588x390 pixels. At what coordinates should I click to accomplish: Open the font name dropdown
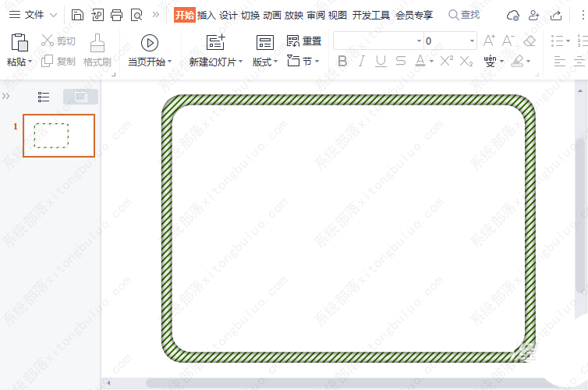point(419,41)
